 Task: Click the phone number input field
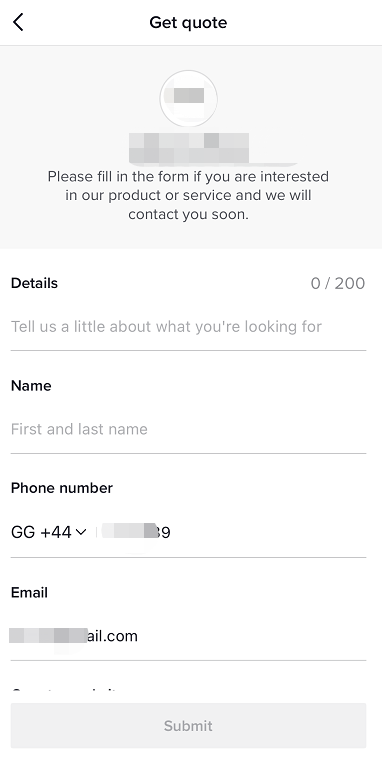click(x=230, y=532)
